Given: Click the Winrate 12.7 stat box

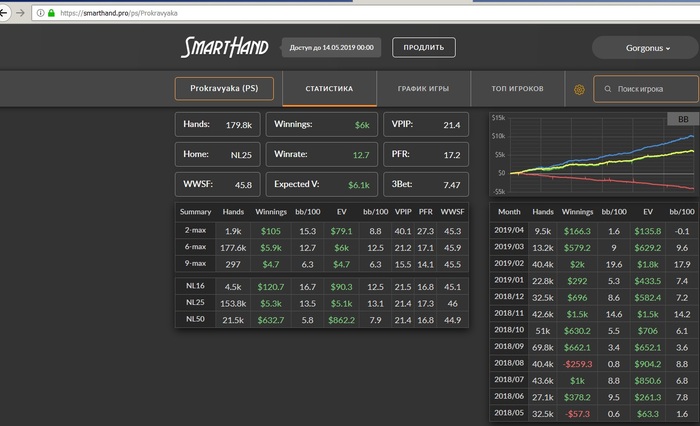Looking at the screenshot, I should pos(321,155).
